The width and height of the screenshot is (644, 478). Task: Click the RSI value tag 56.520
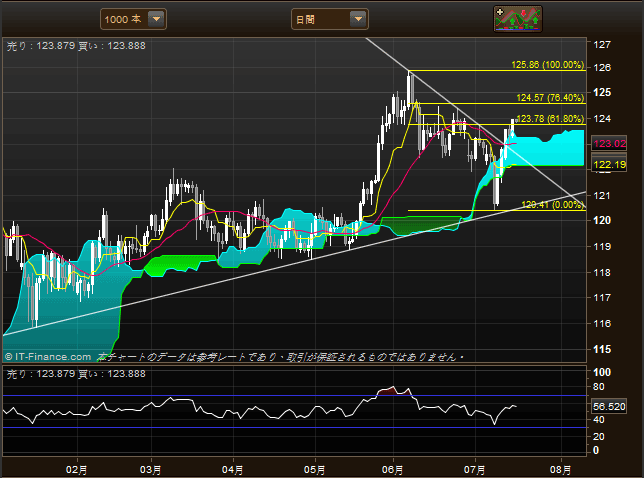point(609,407)
